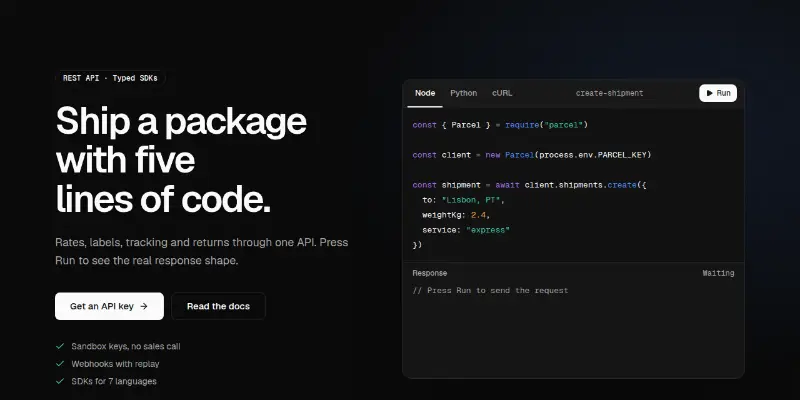Screen dimensions: 800x400
Task: Click the Ship a package headline
Action: point(182,160)
